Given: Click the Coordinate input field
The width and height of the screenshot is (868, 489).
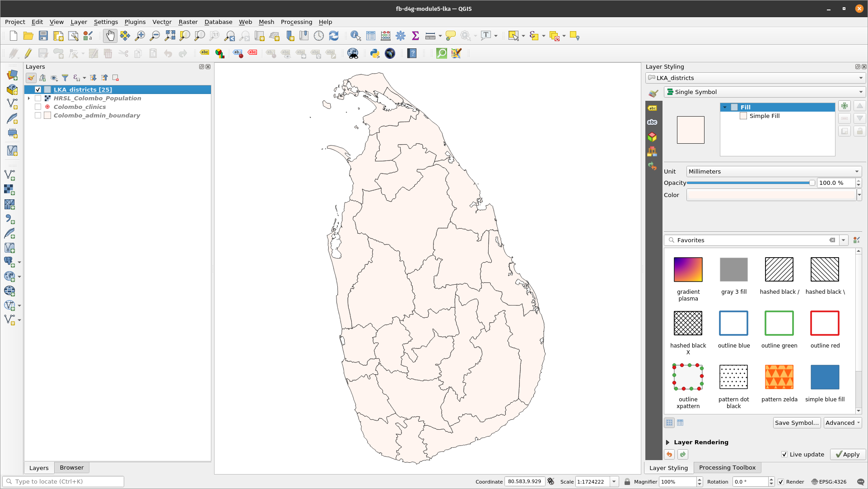Looking at the screenshot, I should [524, 482].
